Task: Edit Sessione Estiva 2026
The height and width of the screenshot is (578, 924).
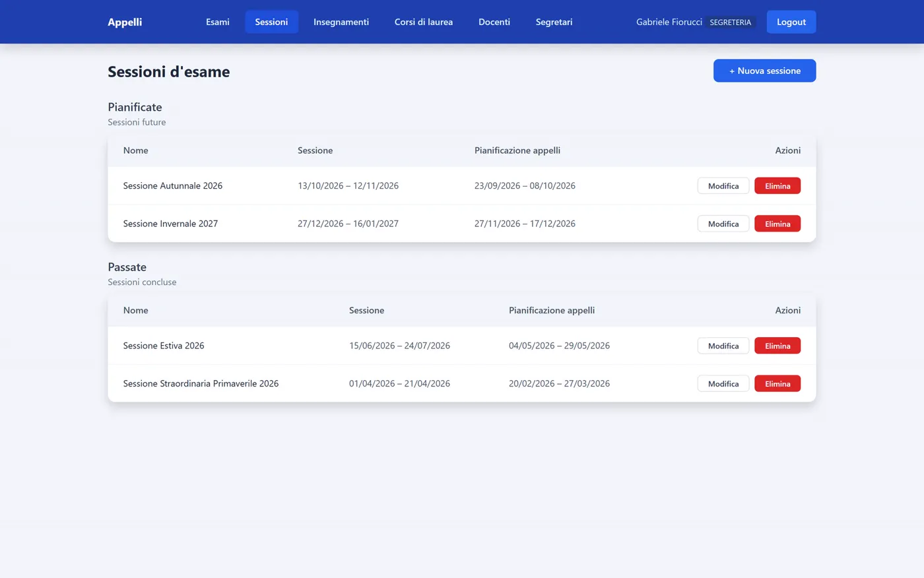Action: [723, 346]
